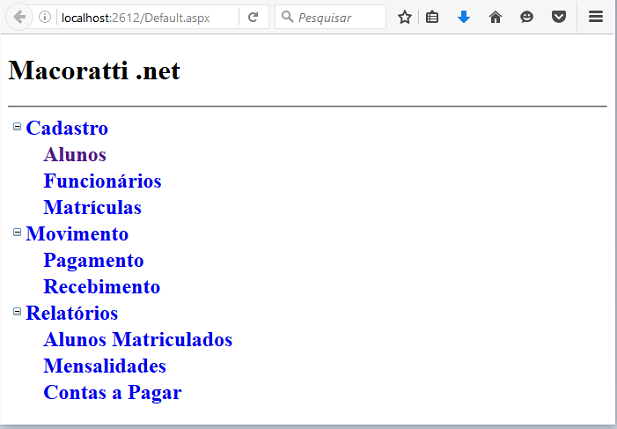Click the search magnifier icon

coord(288,17)
